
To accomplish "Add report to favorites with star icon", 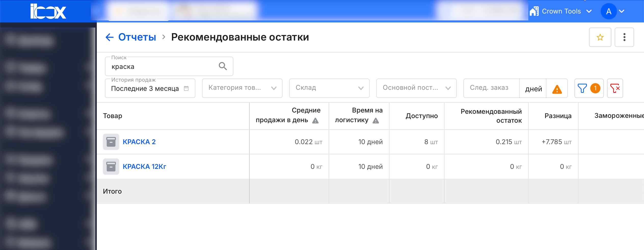I will click(600, 37).
